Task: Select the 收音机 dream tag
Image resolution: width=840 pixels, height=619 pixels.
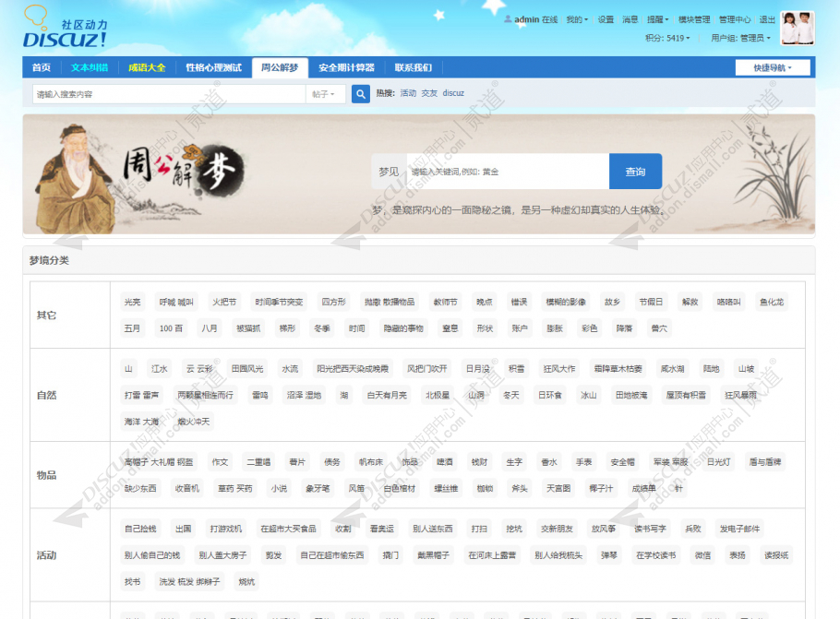Action: (187, 488)
